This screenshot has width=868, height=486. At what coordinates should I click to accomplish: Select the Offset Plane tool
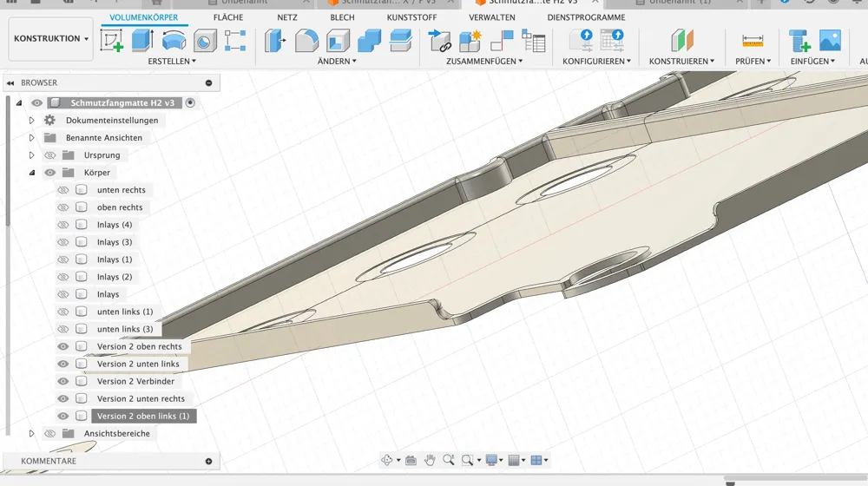(682, 41)
